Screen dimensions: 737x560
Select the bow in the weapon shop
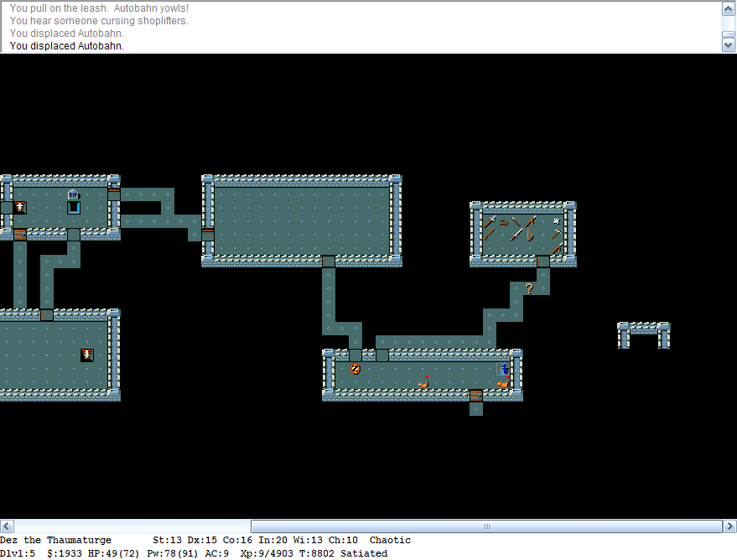click(530, 235)
